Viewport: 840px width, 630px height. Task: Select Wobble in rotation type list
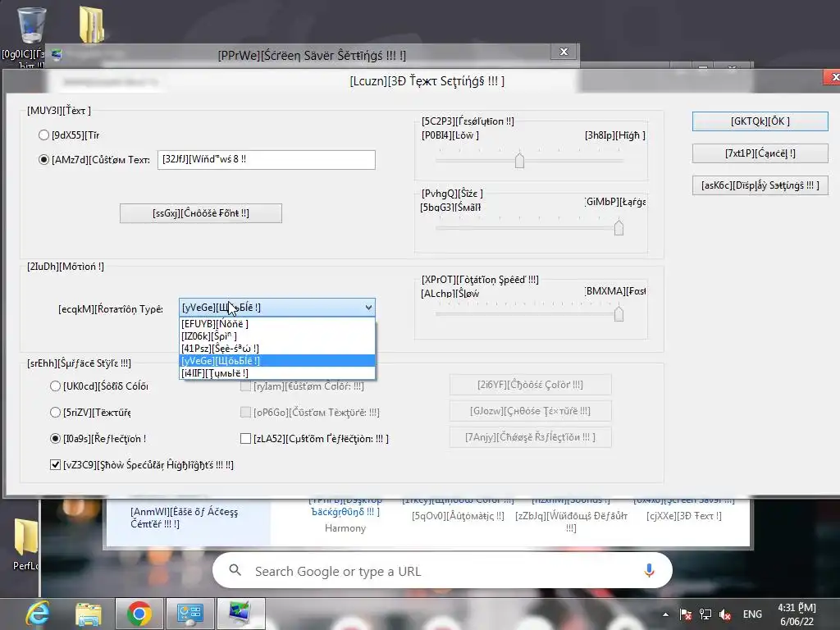277,361
